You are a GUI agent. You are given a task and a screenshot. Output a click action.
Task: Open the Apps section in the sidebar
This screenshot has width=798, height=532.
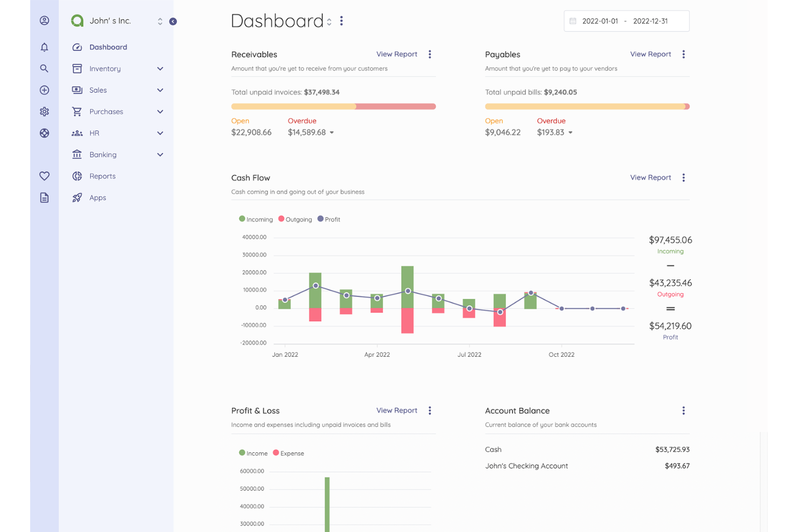97,197
